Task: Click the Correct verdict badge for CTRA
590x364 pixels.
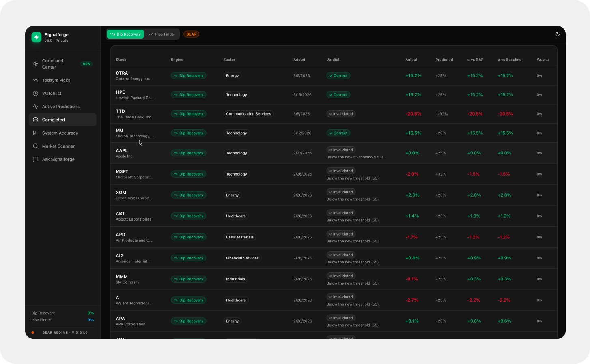Action: [338, 75]
